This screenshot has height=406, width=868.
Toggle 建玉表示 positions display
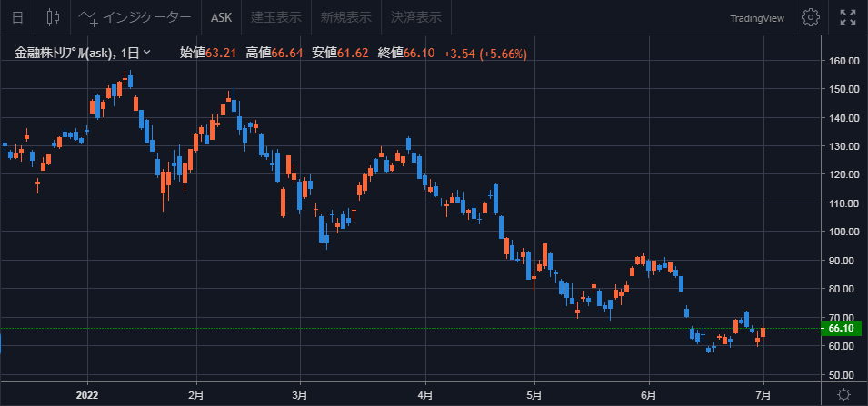276,17
